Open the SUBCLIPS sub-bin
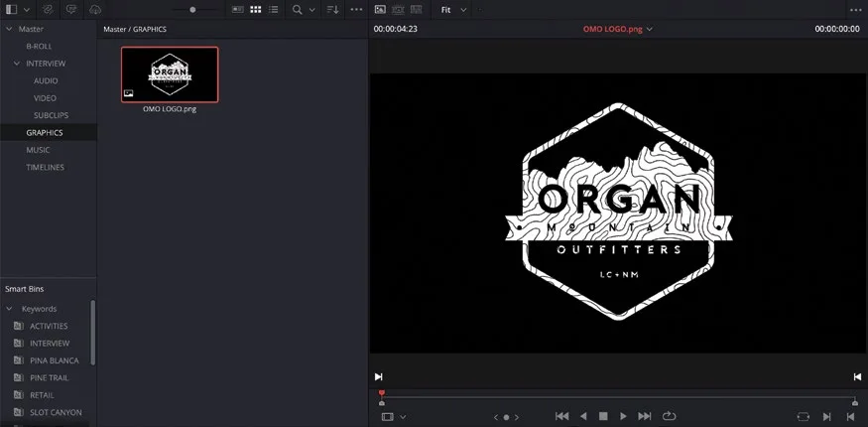The width and height of the screenshot is (868, 427). coord(51,115)
